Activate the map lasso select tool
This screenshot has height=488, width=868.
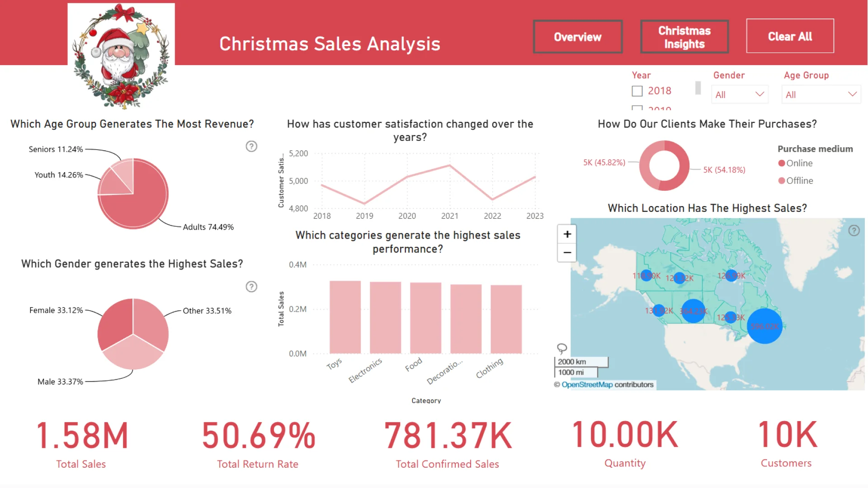[x=561, y=348]
